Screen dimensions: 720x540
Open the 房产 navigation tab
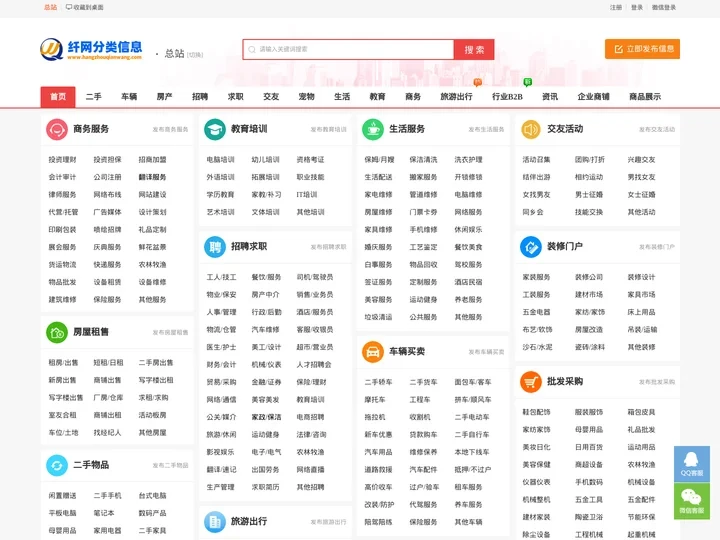tap(164, 97)
